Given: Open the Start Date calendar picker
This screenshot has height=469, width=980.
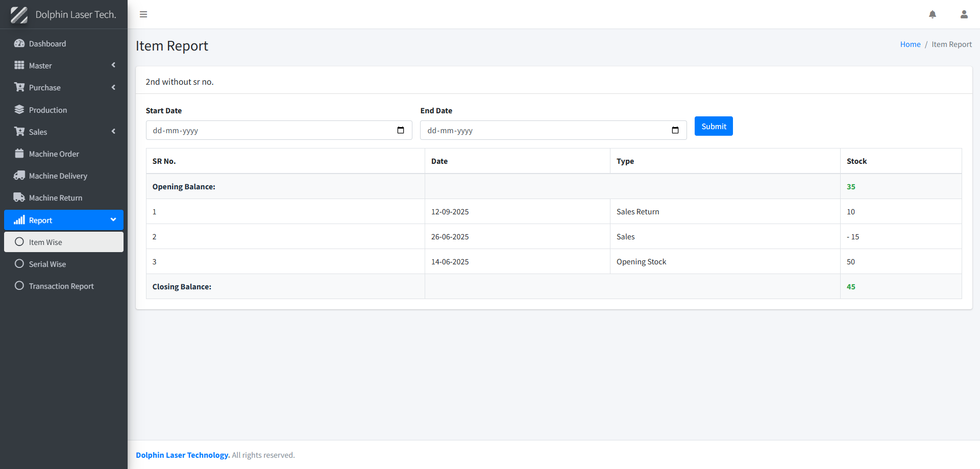Looking at the screenshot, I should click(401, 131).
